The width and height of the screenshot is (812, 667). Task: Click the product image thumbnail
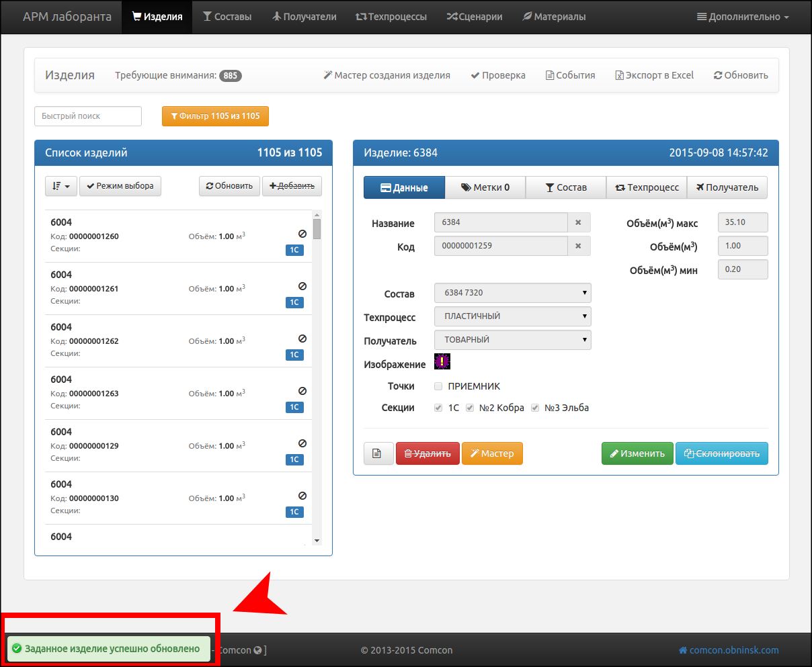pos(442,361)
